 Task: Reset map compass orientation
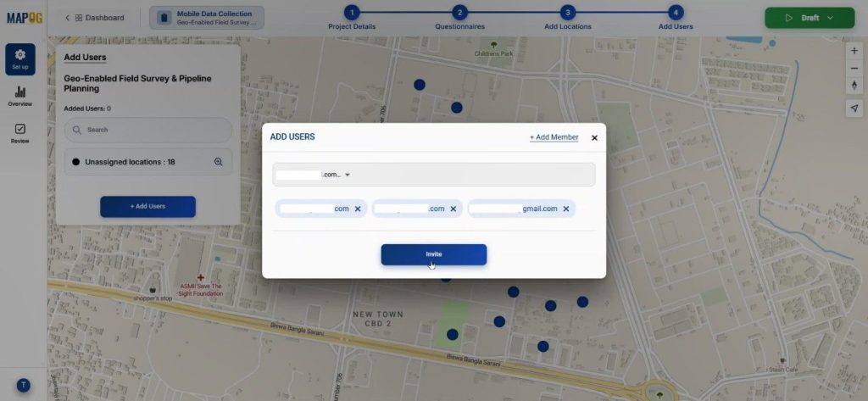click(x=854, y=86)
